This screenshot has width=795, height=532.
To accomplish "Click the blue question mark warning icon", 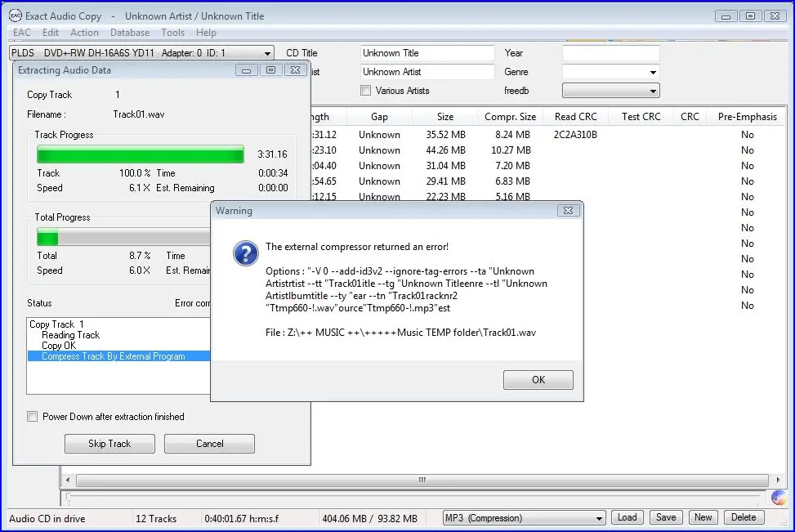I will click(245, 253).
